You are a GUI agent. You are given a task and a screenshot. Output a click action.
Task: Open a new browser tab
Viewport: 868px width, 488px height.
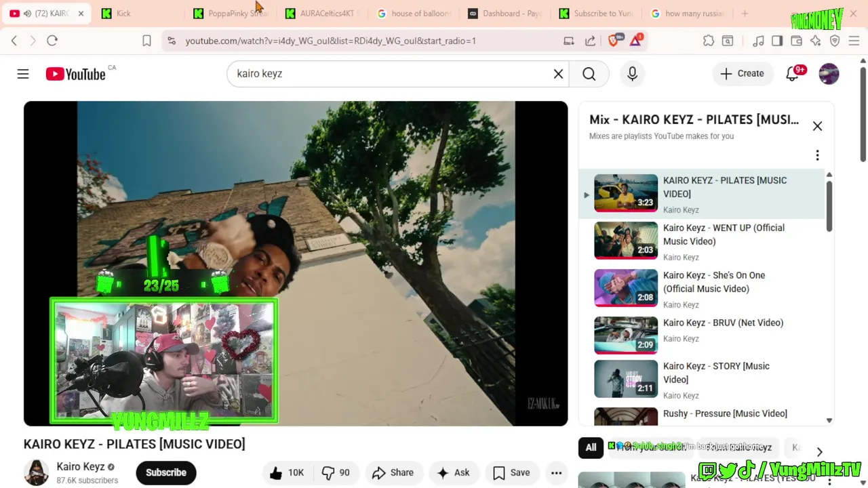[745, 14]
